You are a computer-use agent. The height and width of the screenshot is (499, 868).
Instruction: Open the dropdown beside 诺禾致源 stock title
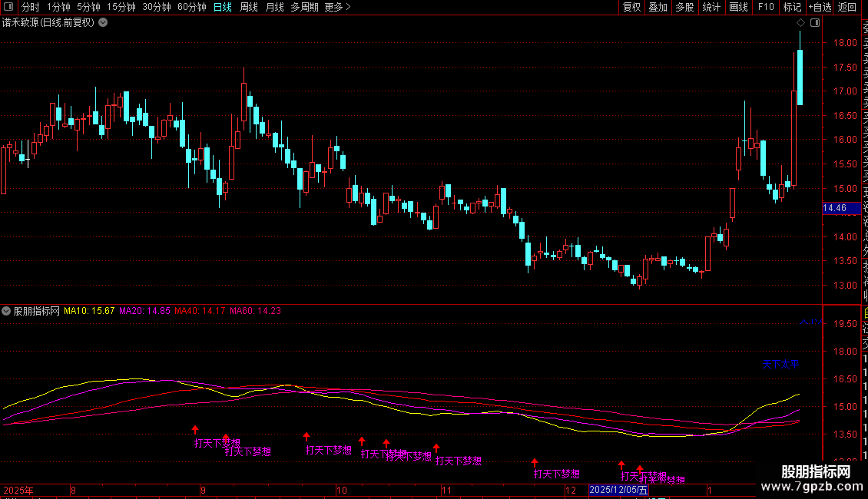103,23
